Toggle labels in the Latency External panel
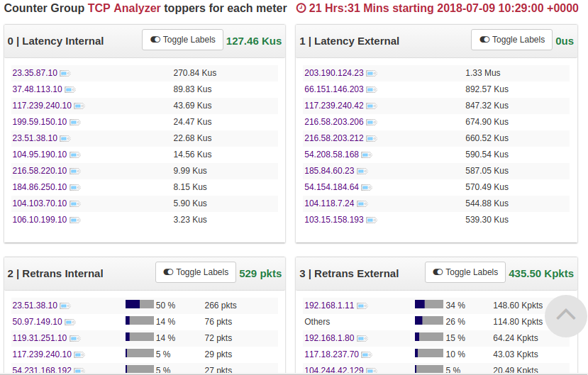 pos(511,40)
